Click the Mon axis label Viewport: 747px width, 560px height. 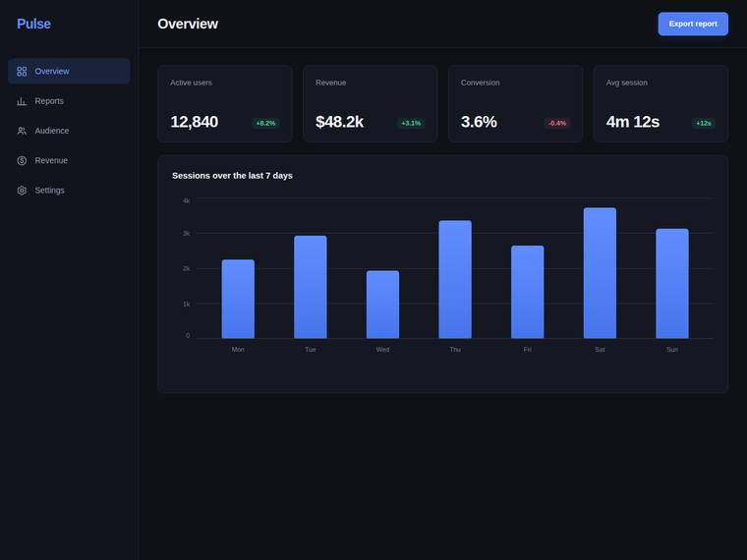(x=238, y=350)
